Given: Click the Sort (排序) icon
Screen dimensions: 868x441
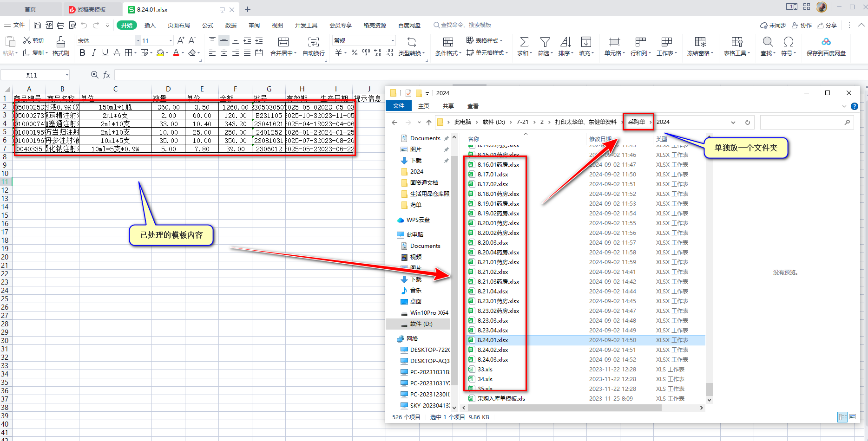Looking at the screenshot, I should pos(566,42).
